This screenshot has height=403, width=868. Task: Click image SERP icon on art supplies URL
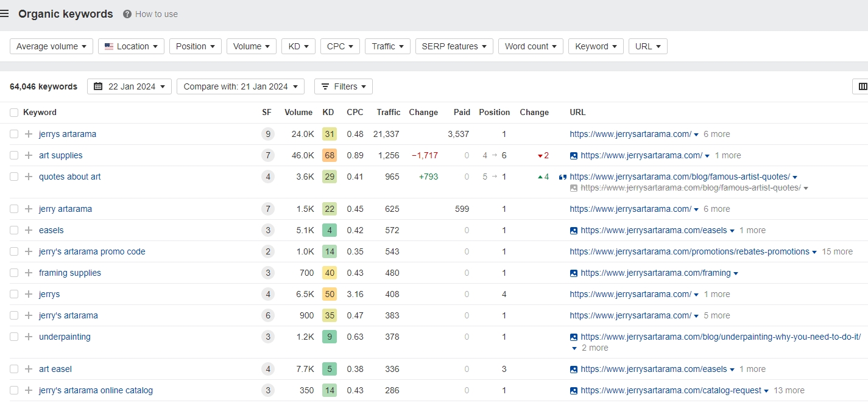point(574,155)
